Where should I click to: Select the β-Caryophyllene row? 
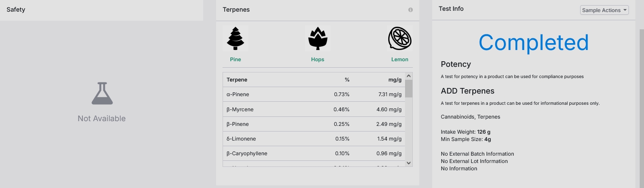314,154
